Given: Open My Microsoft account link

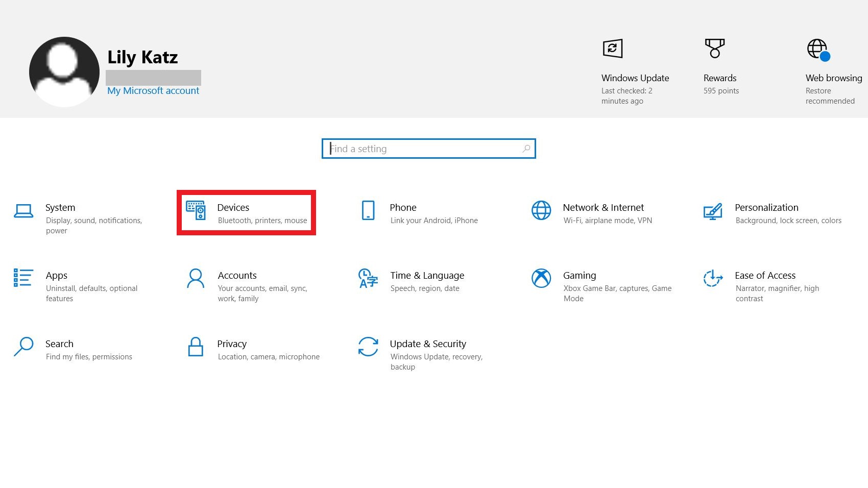Looking at the screenshot, I should tap(153, 91).
